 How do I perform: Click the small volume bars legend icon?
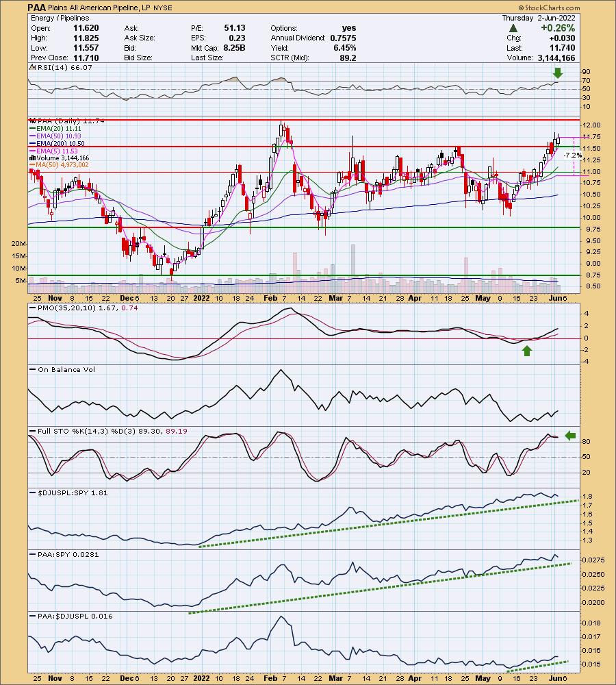pos(32,158)
